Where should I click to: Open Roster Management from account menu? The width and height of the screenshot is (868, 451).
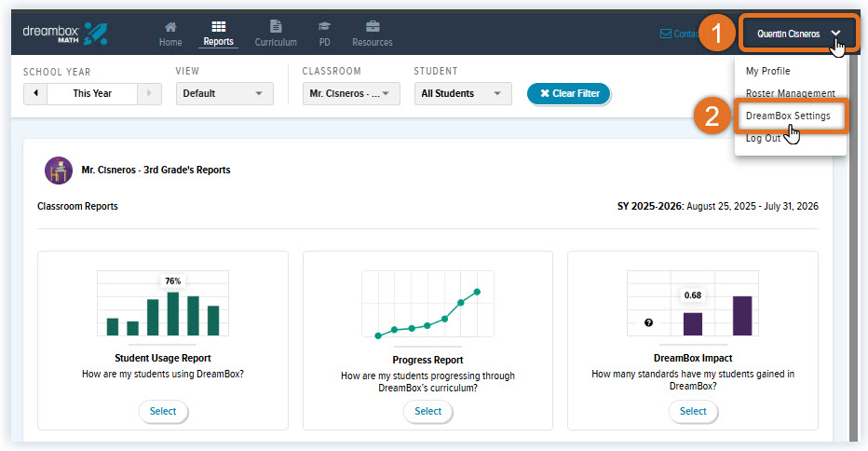click(x=791, y=93)
